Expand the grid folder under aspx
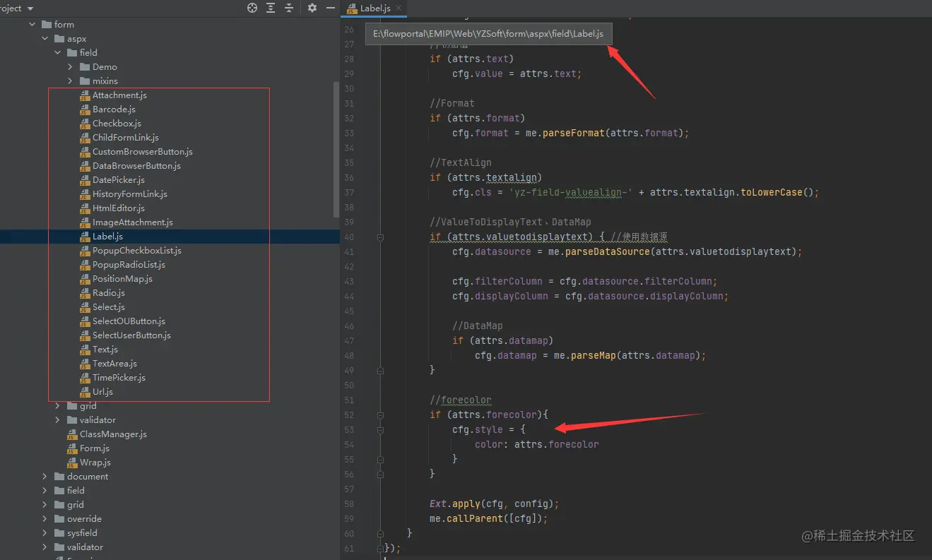 [x=58, y=406]
